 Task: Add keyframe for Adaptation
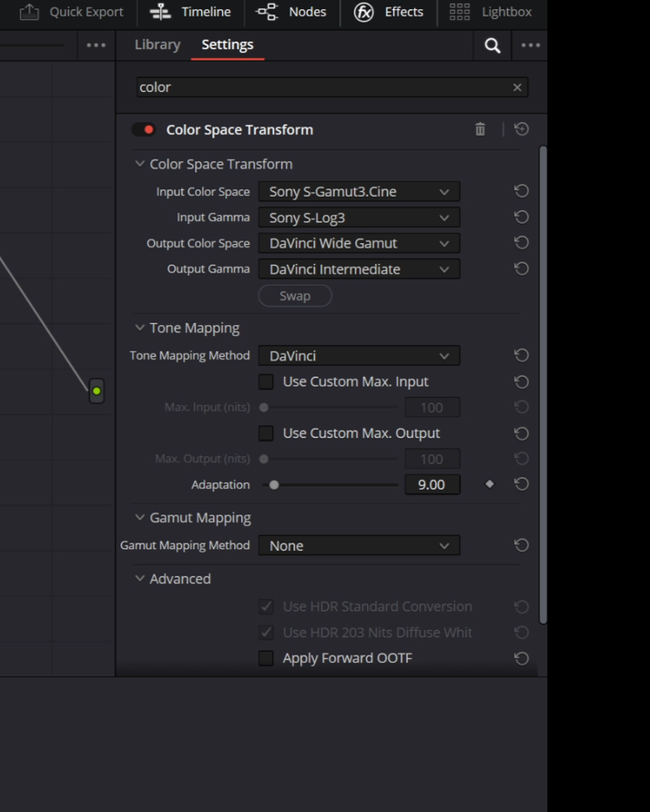point(490,484)
